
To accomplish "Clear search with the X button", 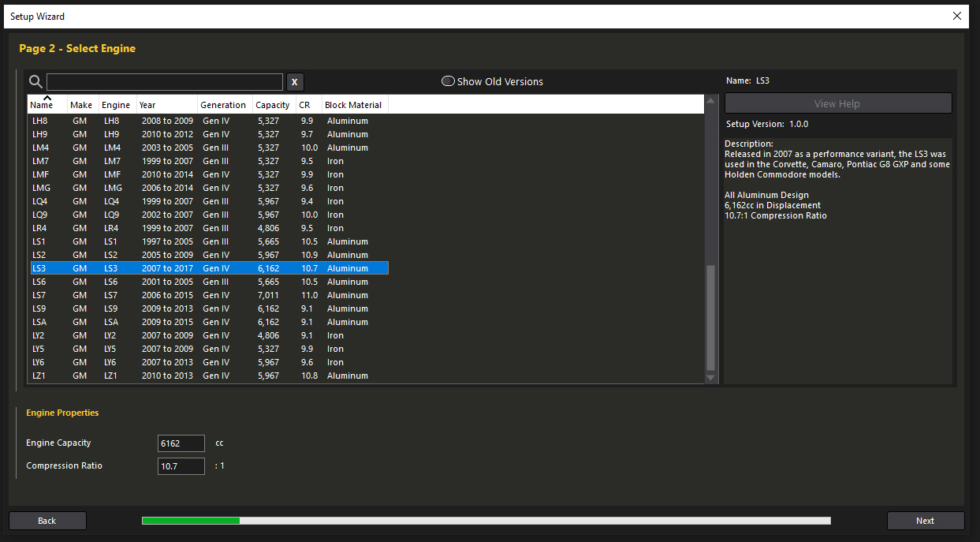I will pyautogui.click(x=294, y=82).
